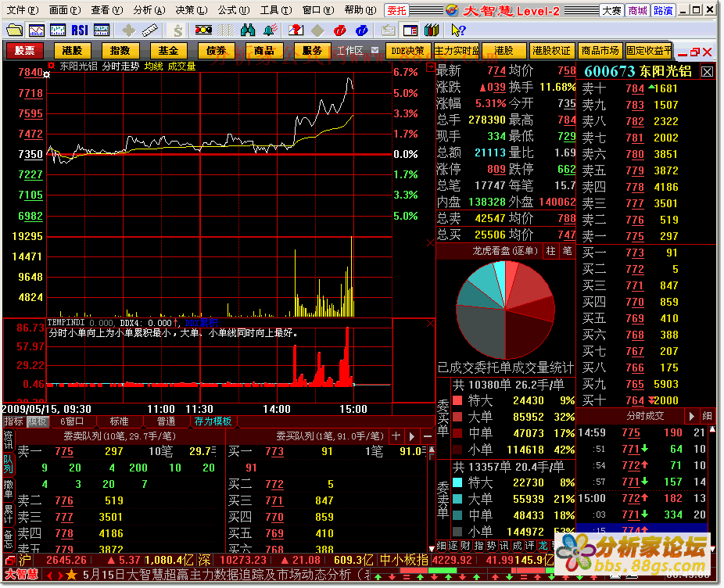Expand 分时成交 with the right arrow
The image size is (724, 588).
691,416
